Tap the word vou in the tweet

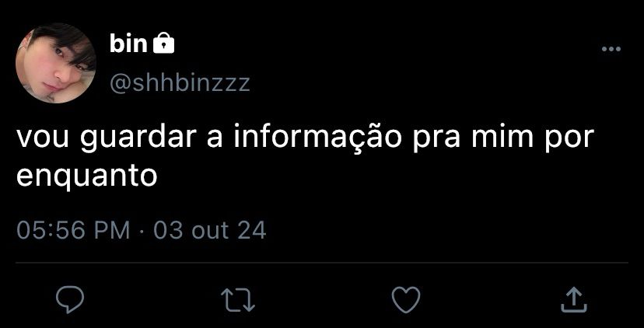pyautogui.click(x=43, y=140)
